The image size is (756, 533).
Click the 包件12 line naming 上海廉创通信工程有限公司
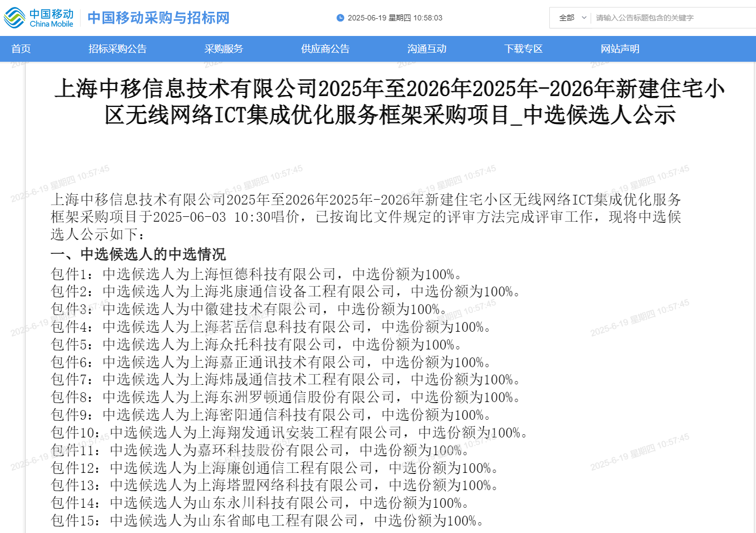point(275,468)
